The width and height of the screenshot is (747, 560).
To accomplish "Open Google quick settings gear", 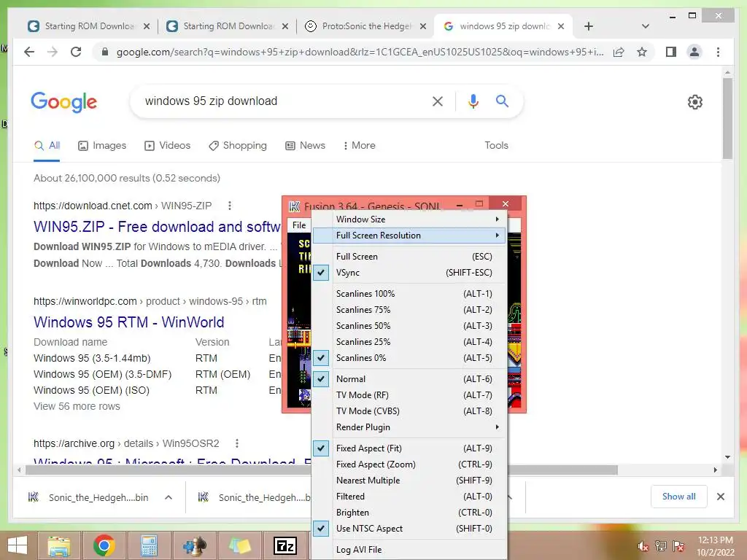I will click(695, 102).
